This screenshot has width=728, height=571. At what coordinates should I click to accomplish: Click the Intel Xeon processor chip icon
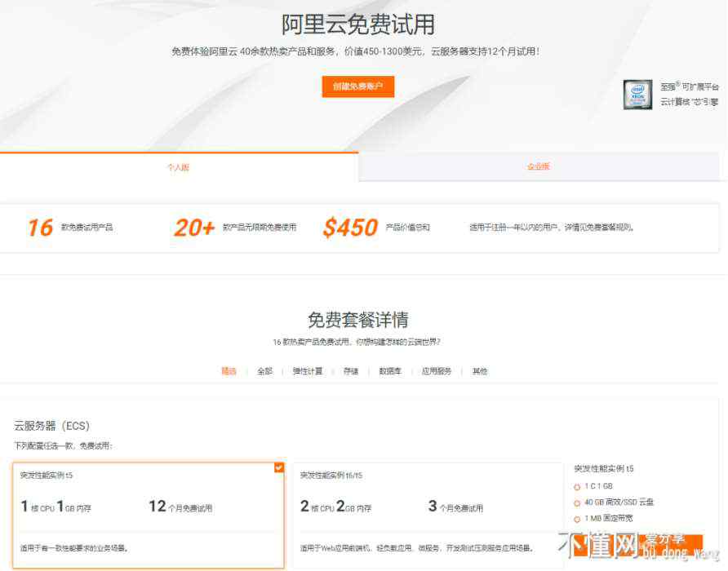637,95
